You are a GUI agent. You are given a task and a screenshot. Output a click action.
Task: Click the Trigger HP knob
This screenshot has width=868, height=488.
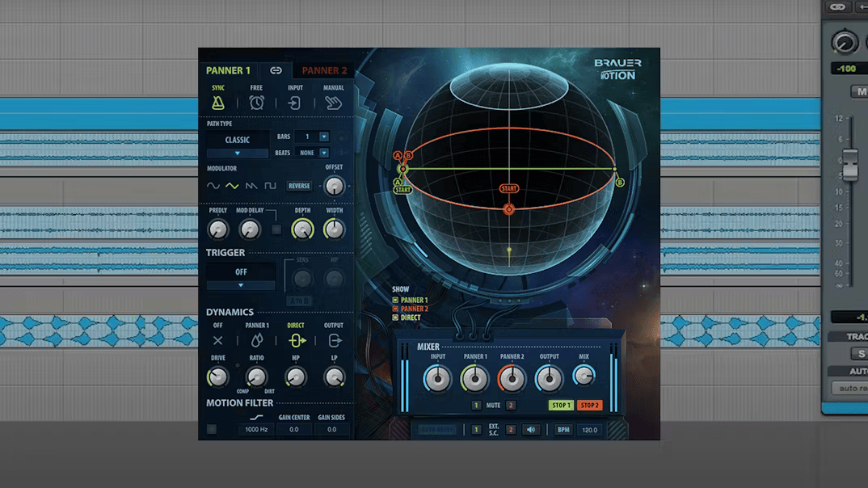(335, 279)
